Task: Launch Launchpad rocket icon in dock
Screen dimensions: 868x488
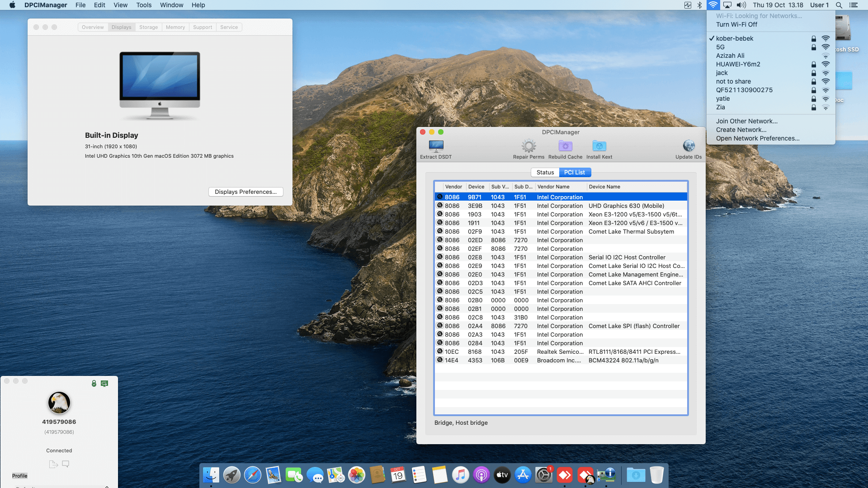Action: (232, 475)
